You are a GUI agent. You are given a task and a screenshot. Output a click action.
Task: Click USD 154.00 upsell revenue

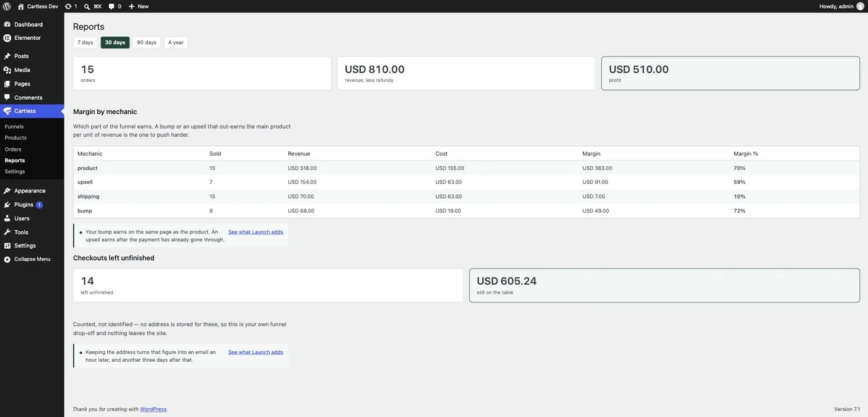302,182
